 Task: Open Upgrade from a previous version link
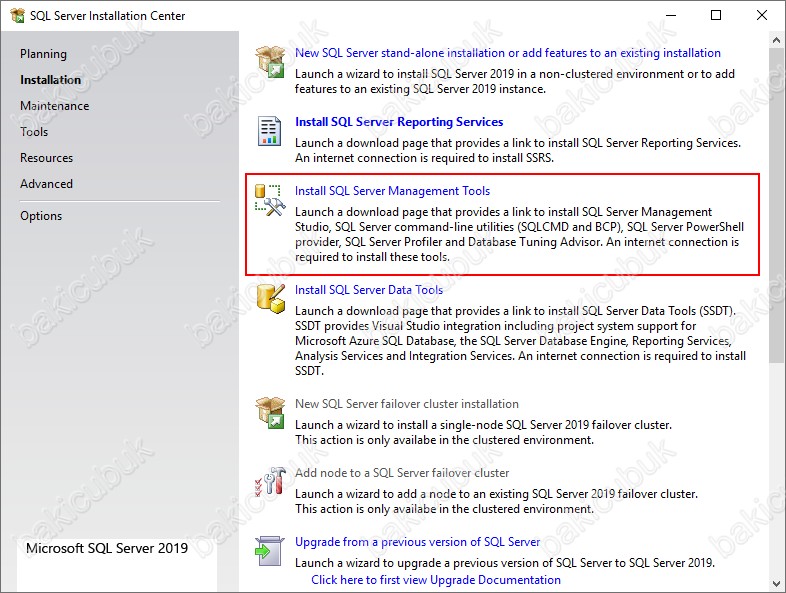418,542
